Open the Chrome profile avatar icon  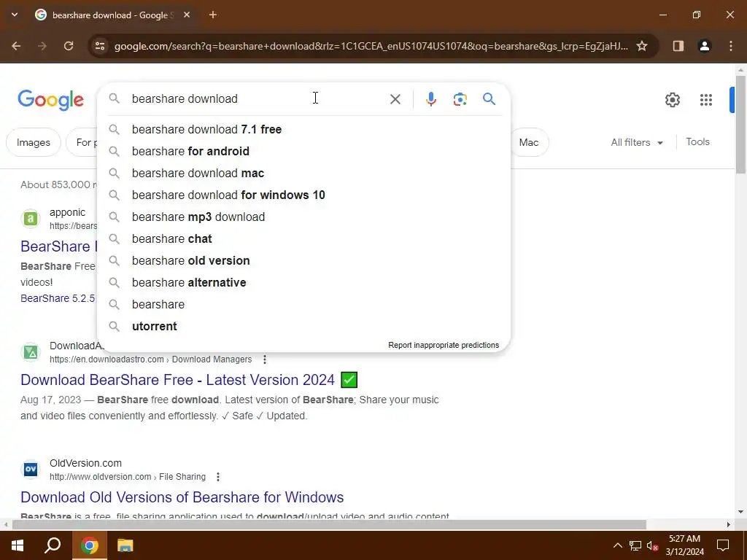704,46
